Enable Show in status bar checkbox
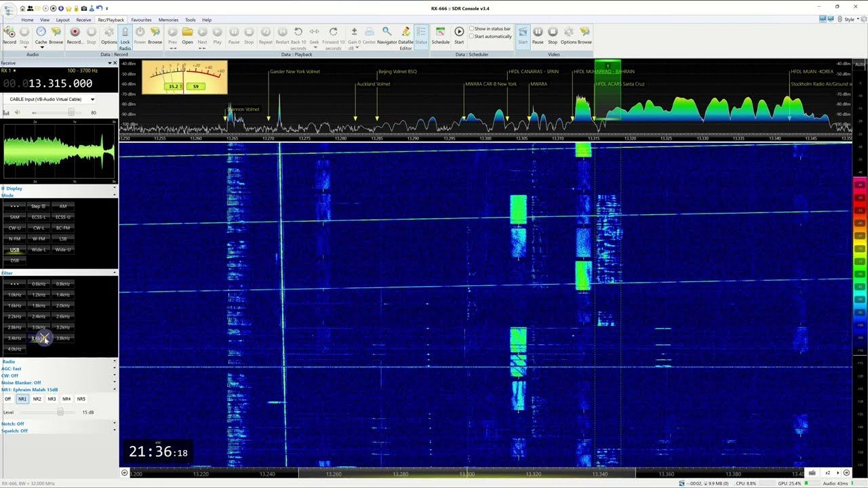This screenshot has height=488, width=868. tap(472, 29)
